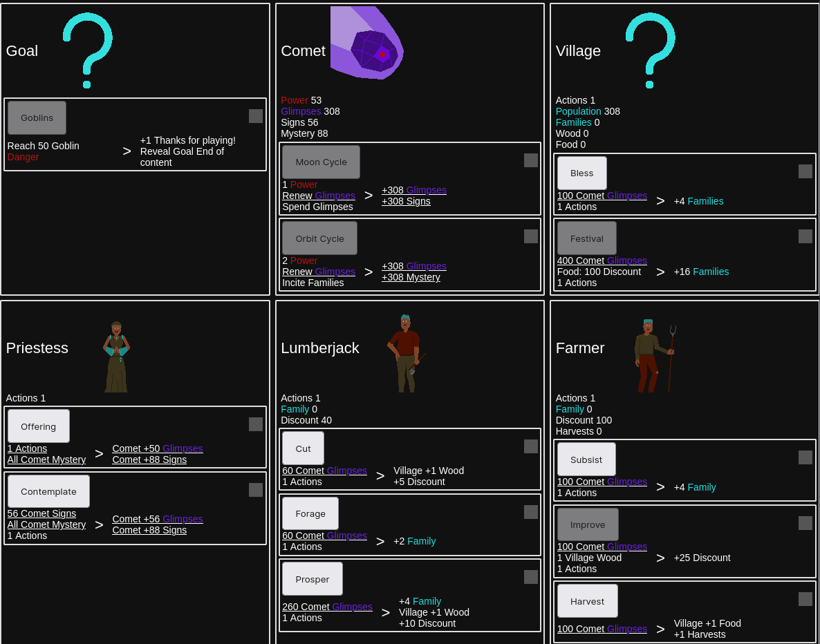820x644 pixels.
Task: Click 100 Comet Glimpses cost under Improve
Action: [x=602, y=547]
